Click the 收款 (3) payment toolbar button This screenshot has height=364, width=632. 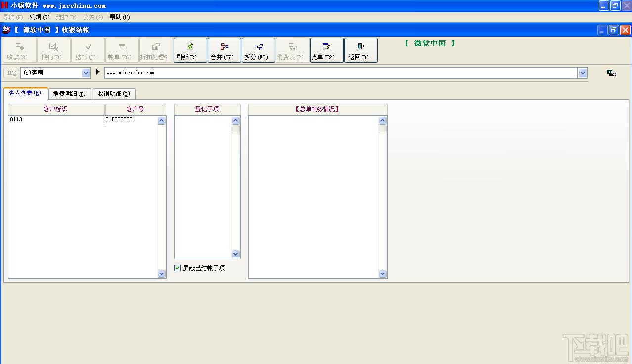(20, 50)
